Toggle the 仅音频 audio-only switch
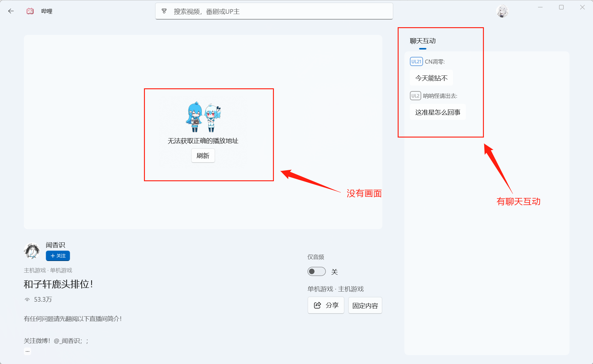Image resolution: width=593 pixels, height=364 pixels. point(317,271)
